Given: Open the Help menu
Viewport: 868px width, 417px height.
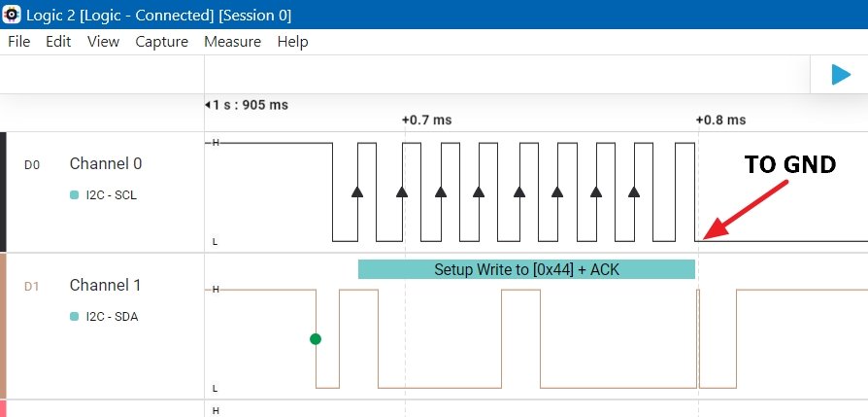Looking at the screenshot, I should (x=292, y=42).
